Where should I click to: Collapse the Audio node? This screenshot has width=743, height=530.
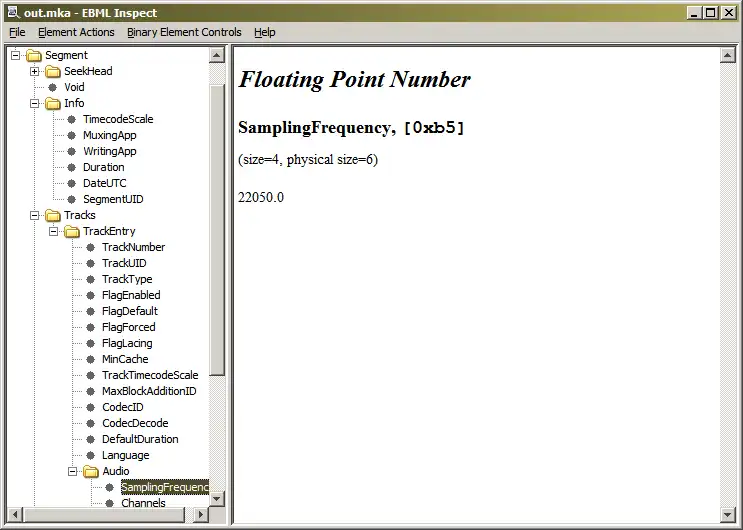click(72, 472)
